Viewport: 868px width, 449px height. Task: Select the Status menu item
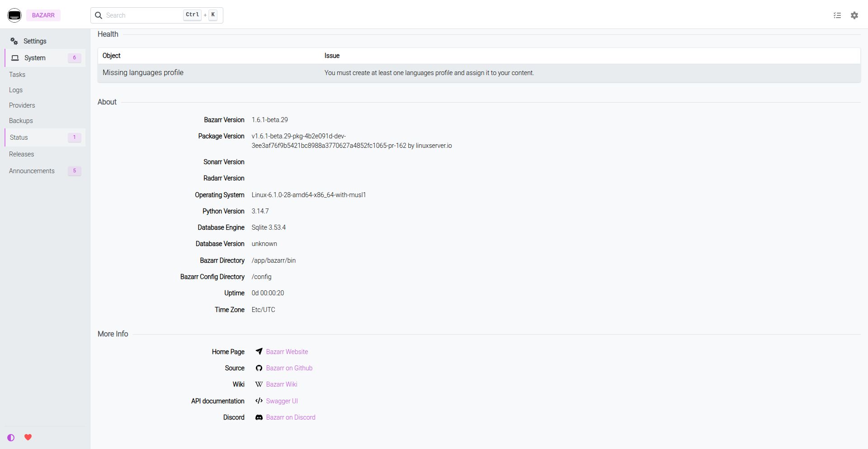45,137
